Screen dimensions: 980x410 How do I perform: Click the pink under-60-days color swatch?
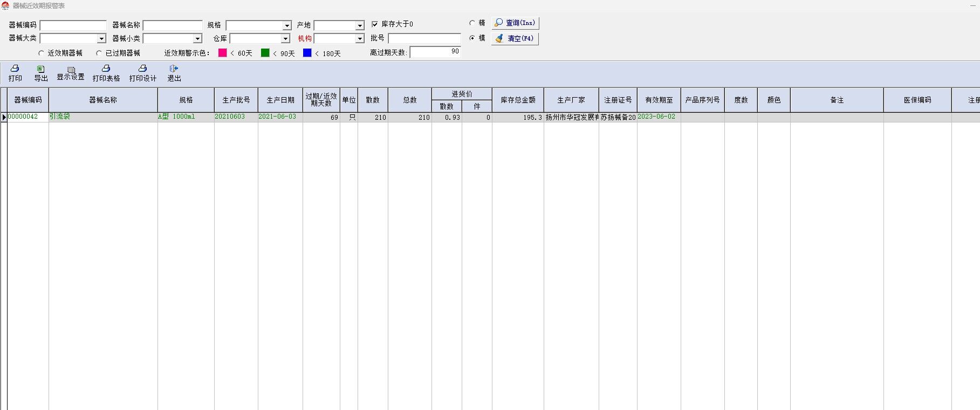click(222, 53)
